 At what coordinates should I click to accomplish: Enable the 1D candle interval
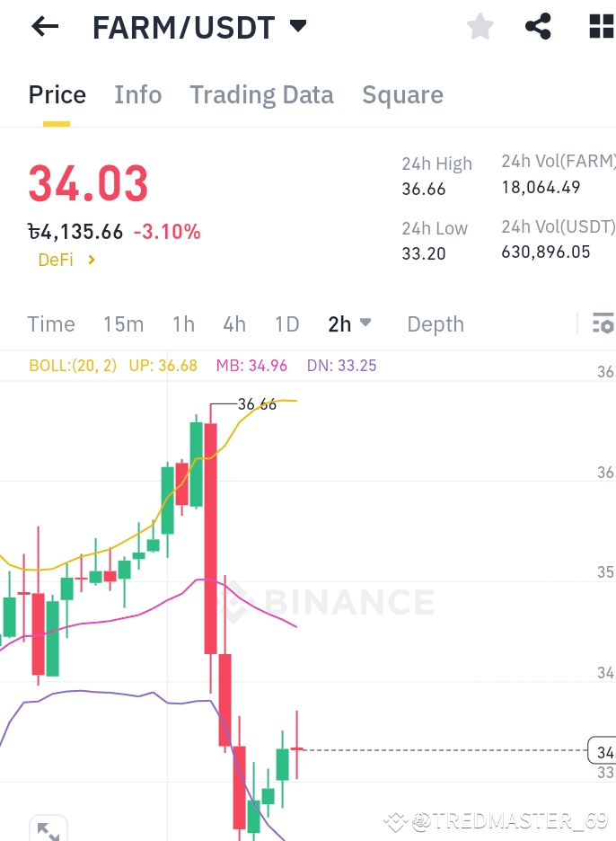click(287, 323)
